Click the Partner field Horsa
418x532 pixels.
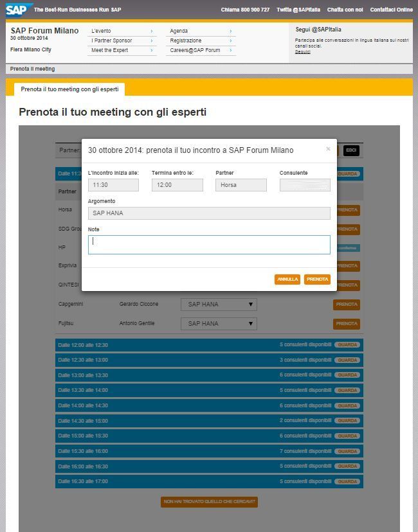tap(241, 185)
